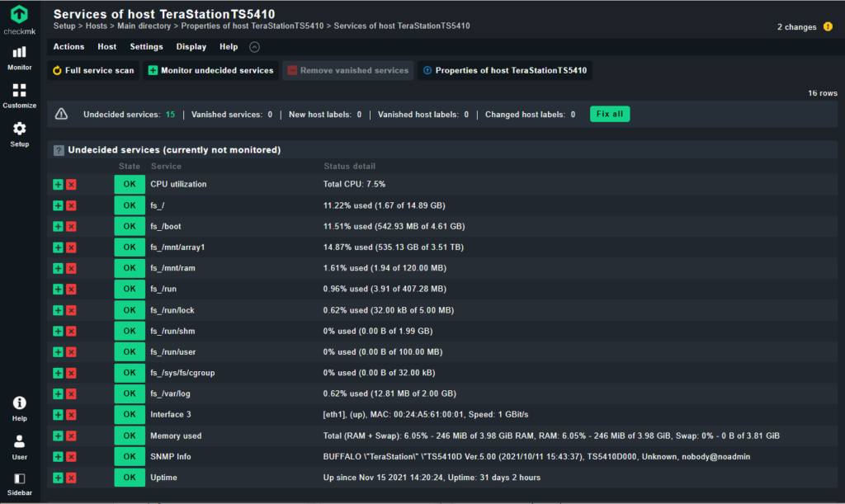This screenshot has width=845, height=504.
Task: Open the 2 changes link
Action: [796, 27]
